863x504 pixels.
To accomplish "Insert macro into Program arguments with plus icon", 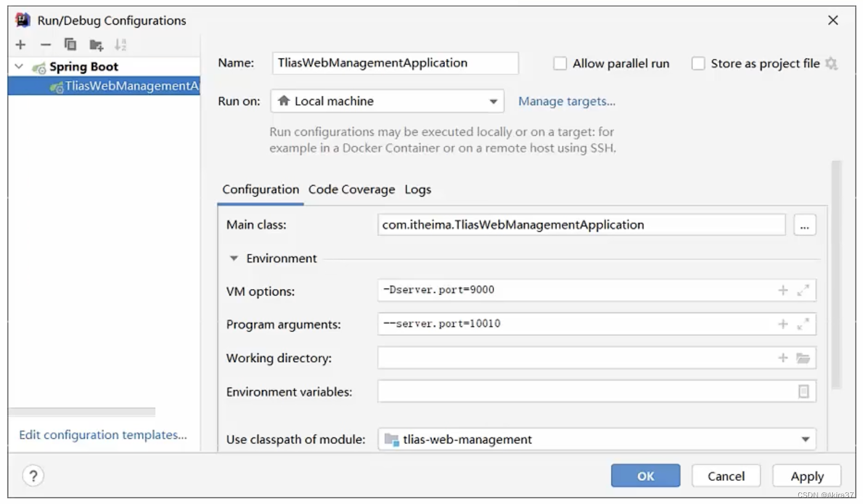I will click(x=783, y=324).
